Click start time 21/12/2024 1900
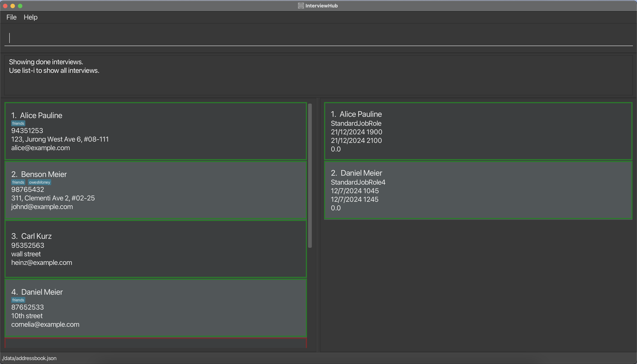The height and width of the screenshot is (364, 637). [x=356, y=132]
